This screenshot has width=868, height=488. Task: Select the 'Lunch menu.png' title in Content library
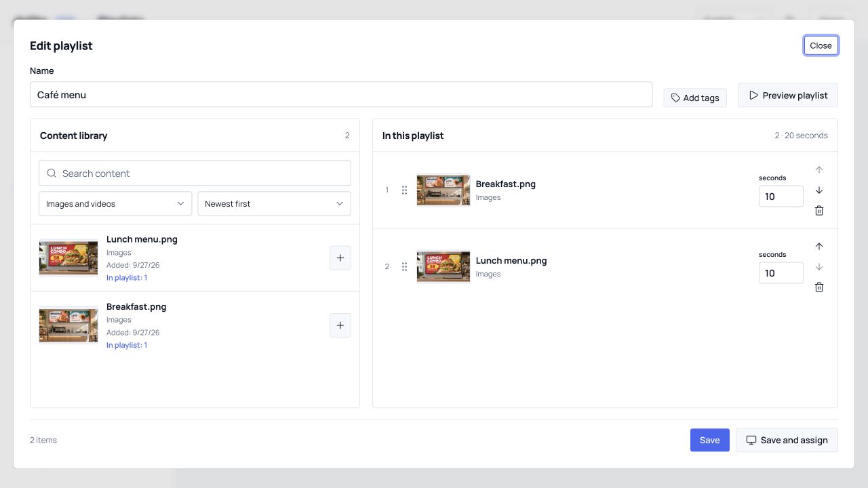coord(142,239)
